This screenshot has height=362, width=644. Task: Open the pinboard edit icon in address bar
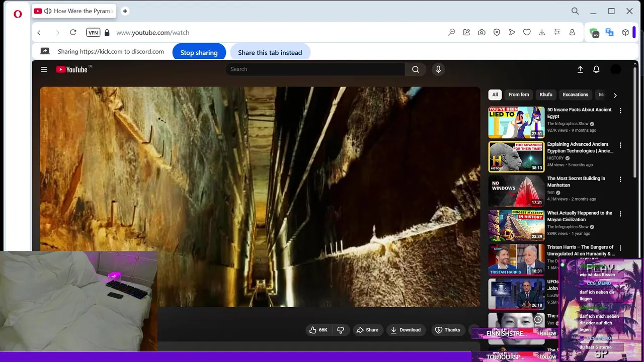pyautogui.click(x=466, y=32)
